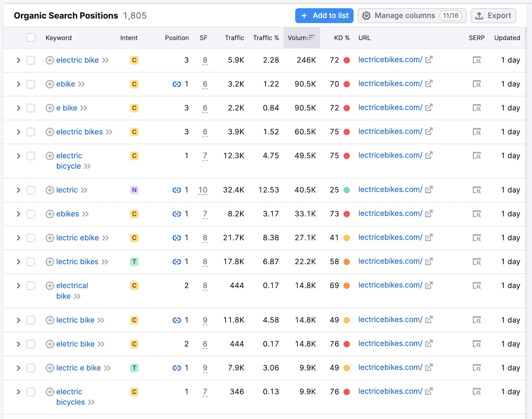Screen dimensions: 532x419
Task: Sort table by Position column
Action: 177,38
